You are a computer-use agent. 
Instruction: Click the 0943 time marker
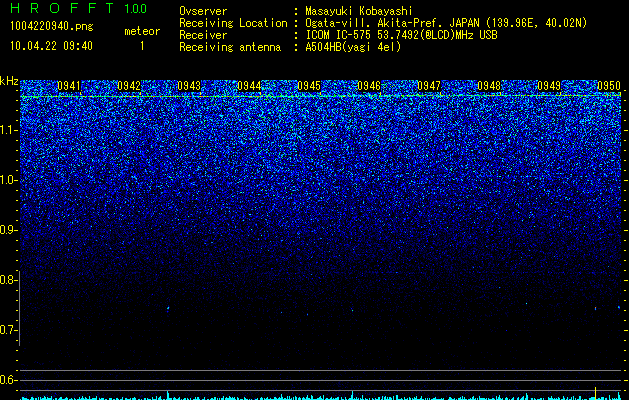pos(189,86)
